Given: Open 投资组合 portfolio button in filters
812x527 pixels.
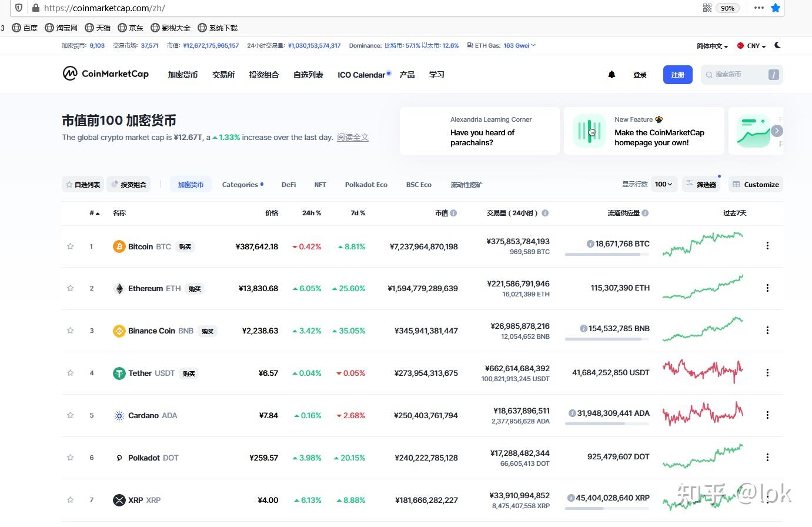Looking at the screenshot, I should click(129, 184).
